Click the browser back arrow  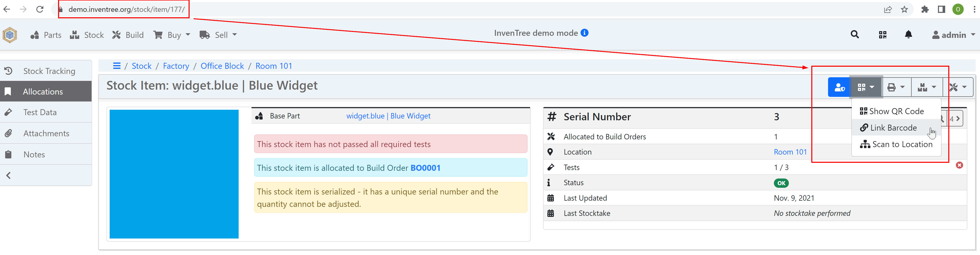pyautogui.click(x=7, y=9)
